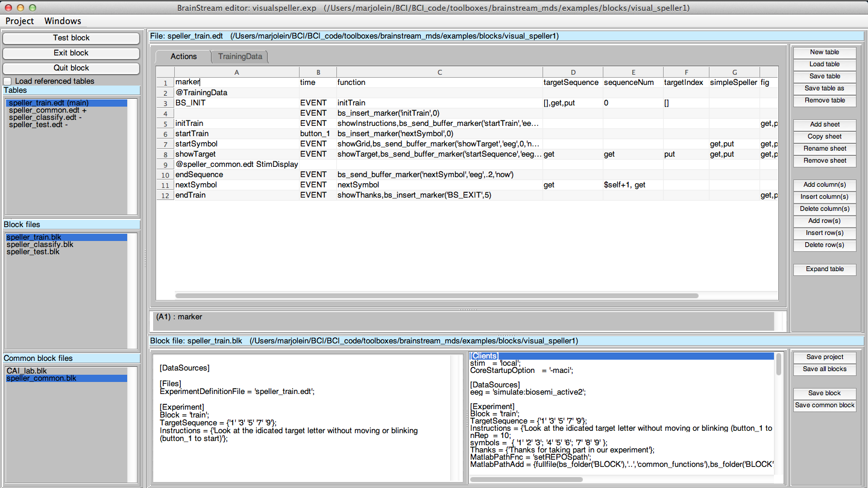Switch to the TrainingData tab

[240, 57]
